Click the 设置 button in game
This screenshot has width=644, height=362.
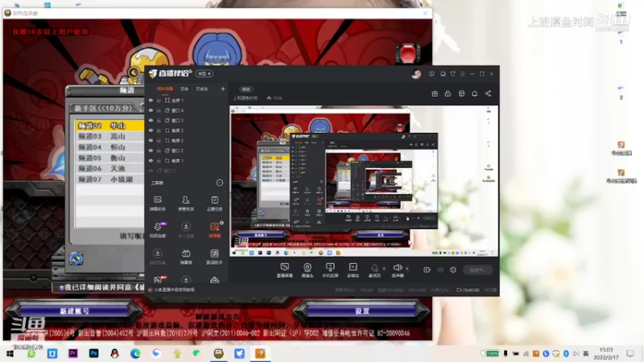[x=361, y=311]
